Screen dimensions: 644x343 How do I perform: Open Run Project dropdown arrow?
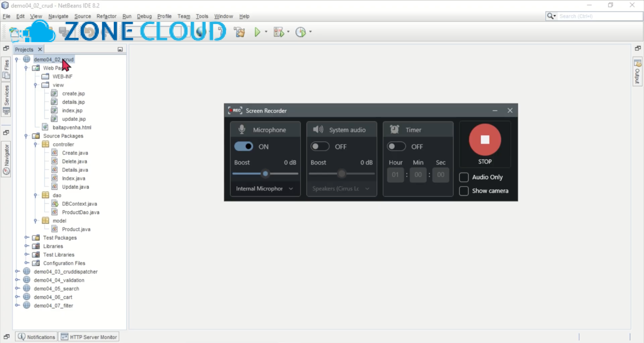pyautogui.click(x=266, y=32)
